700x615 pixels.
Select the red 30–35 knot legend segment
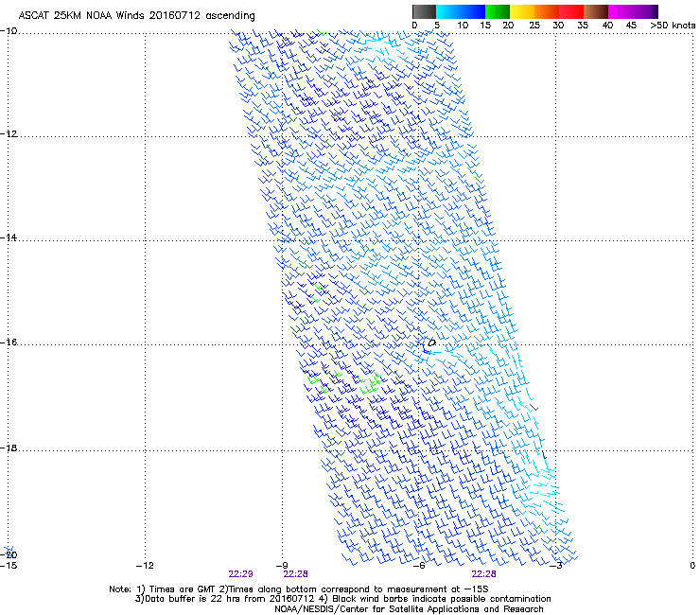571,11
